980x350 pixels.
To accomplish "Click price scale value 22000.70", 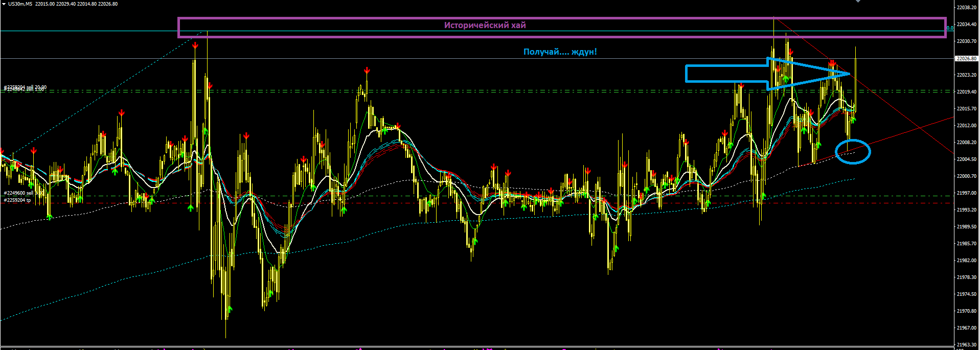I will click(966, 176).
